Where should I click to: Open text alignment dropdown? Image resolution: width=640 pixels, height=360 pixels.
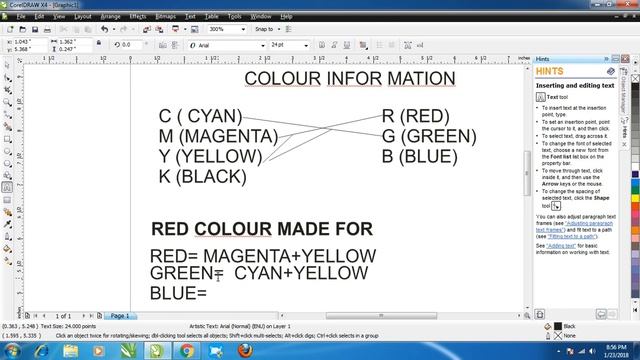pos(363,45)
